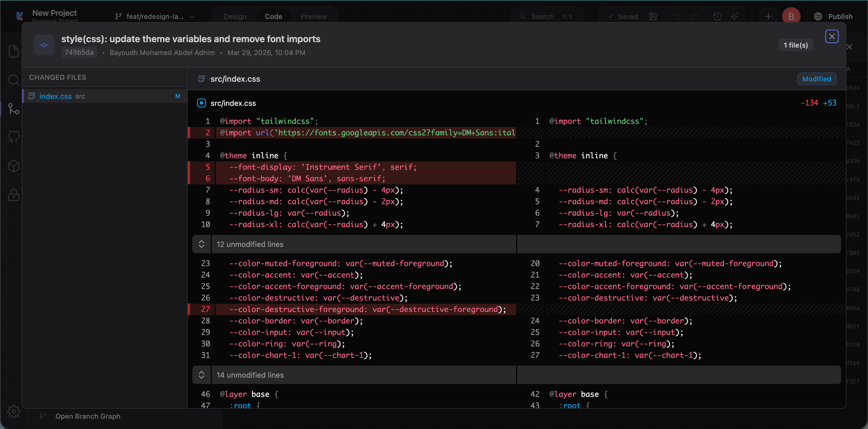Open the version history clock icon

point(717,17)
